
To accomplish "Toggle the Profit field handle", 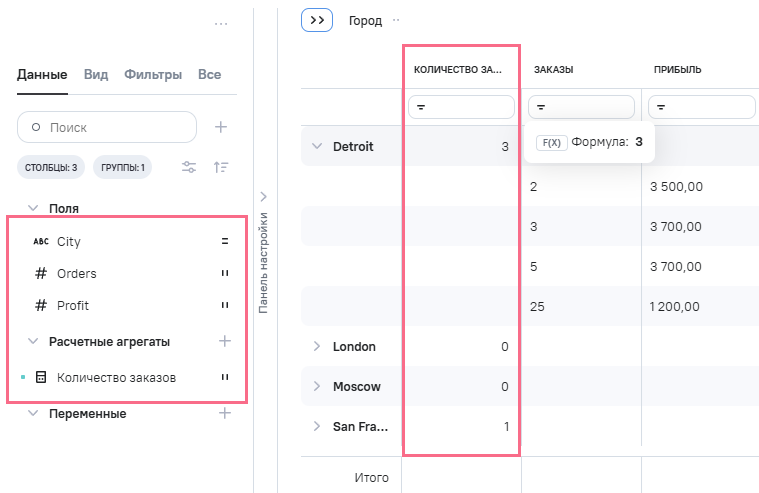I will point(225,305).
